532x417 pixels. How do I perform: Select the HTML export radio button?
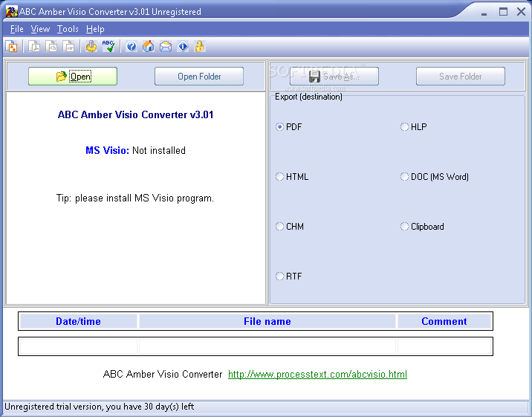(279, 177)
